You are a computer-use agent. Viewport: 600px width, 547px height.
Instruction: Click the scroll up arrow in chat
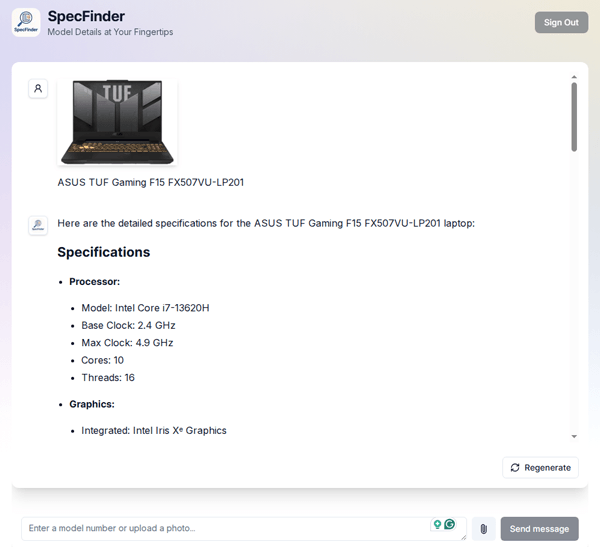pyautogui.click(x=574, y=77)
